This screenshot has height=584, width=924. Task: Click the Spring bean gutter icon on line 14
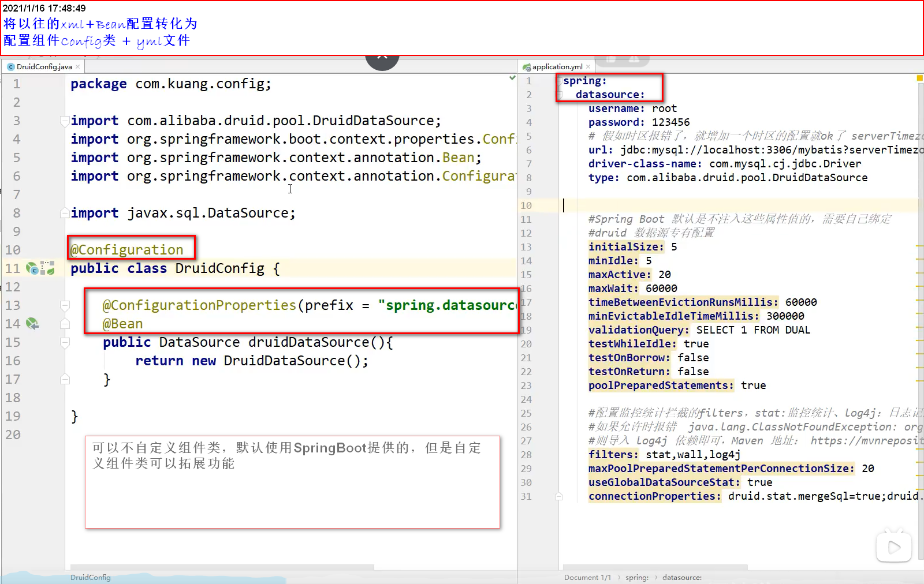click(32, 324)
